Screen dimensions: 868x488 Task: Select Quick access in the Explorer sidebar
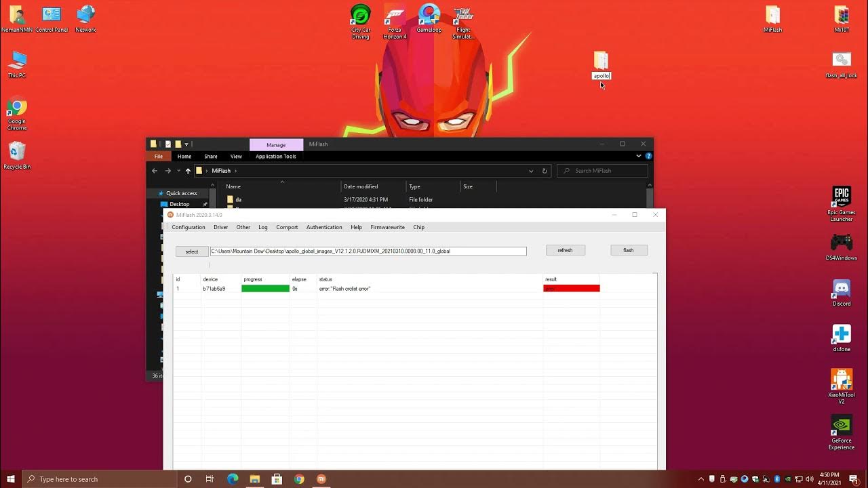[x=181, y=193]
